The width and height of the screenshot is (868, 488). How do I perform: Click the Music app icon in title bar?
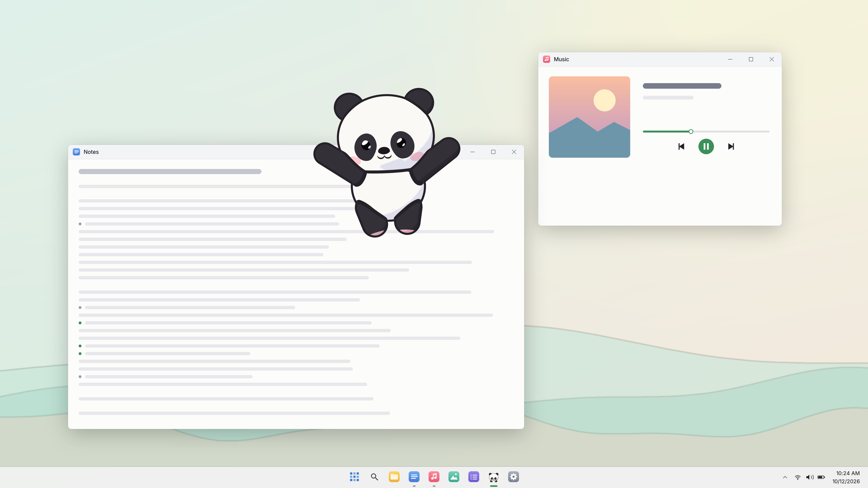547,59
